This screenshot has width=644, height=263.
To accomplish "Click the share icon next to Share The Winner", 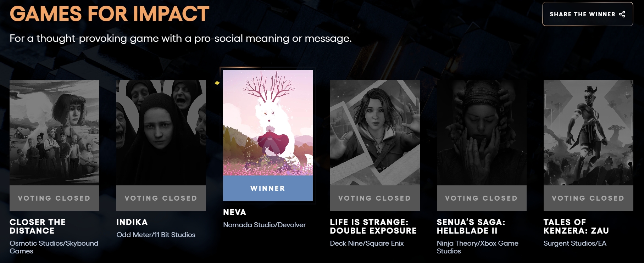I will (622, 14).
